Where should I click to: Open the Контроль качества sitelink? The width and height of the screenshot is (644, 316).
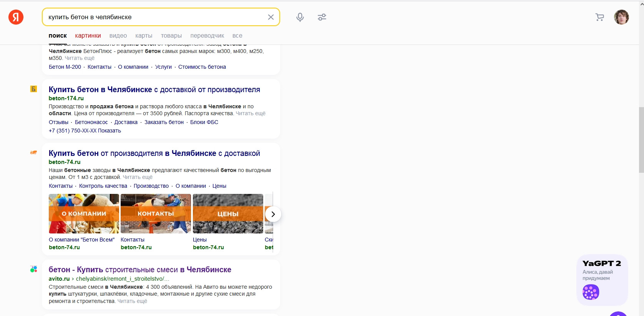[x=103, y=186]
